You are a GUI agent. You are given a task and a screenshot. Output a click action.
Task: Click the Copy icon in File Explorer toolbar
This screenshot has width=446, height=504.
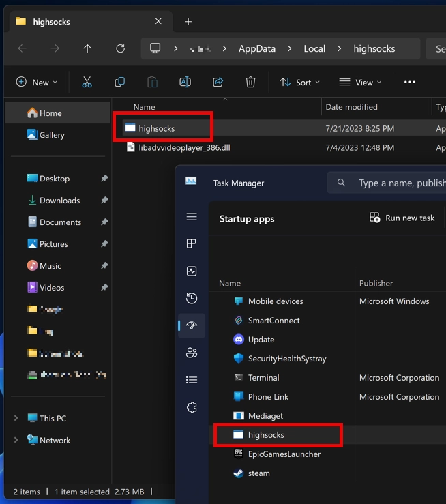[119, 83]
